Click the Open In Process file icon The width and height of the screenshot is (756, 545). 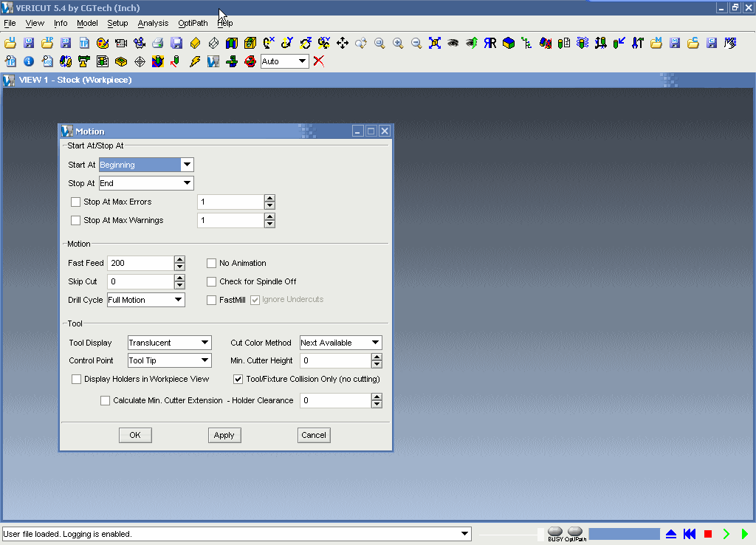coord(47,43)
